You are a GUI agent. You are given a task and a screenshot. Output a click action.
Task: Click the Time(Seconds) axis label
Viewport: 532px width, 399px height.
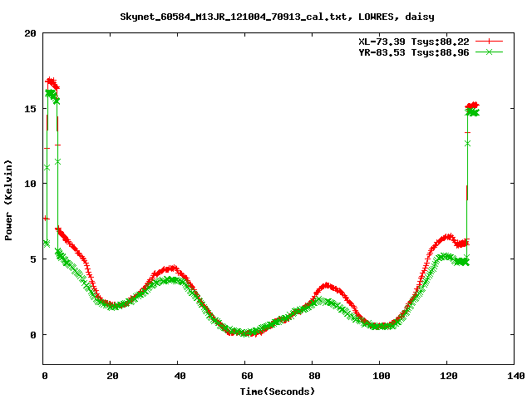click(277, 392)
